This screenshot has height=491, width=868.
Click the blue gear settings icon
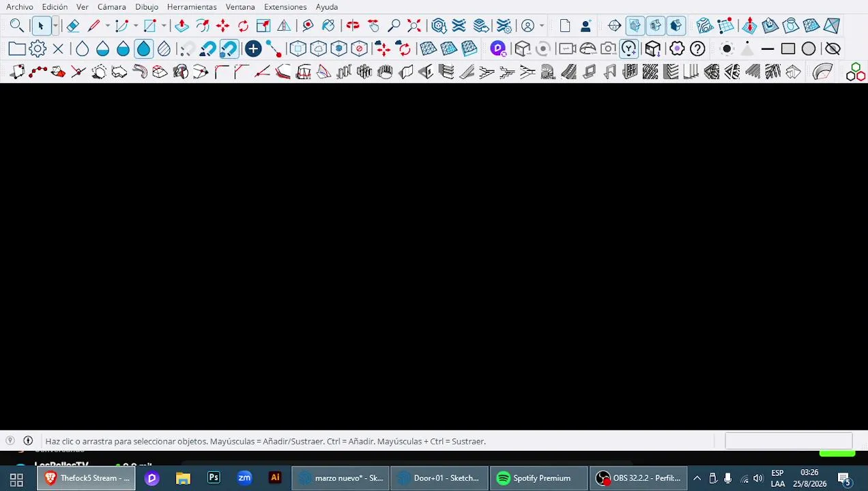pos(38,49)
